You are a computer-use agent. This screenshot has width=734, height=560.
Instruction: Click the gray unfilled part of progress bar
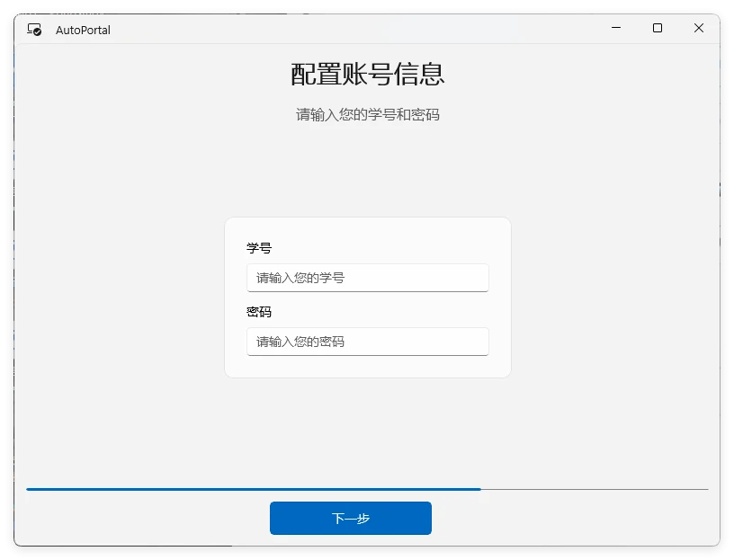coord(594,489)
